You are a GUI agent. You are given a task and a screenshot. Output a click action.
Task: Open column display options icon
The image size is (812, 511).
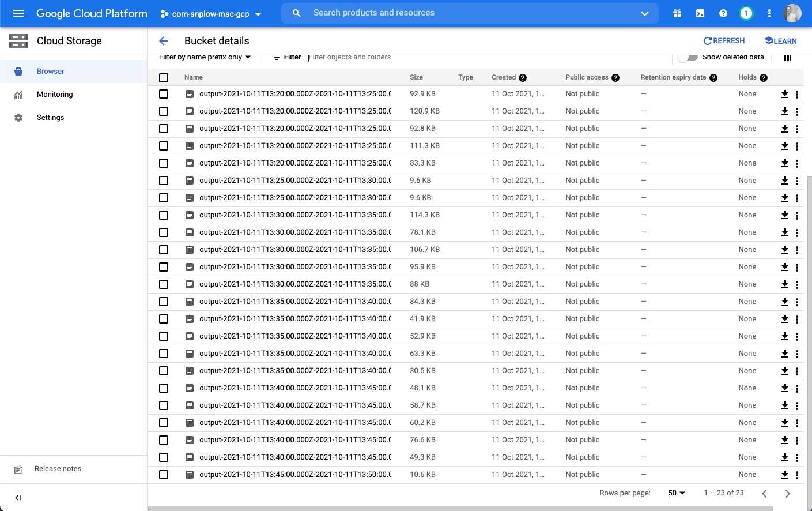[x=788, y=58]
